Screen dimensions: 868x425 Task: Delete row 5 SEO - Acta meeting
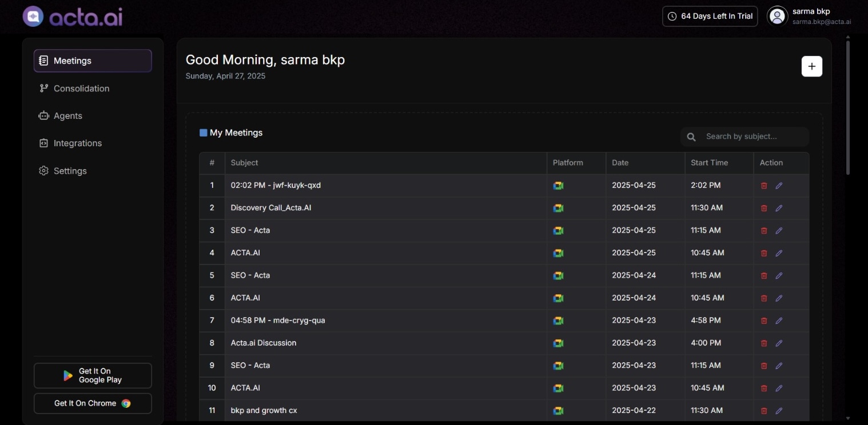(764, 275)
